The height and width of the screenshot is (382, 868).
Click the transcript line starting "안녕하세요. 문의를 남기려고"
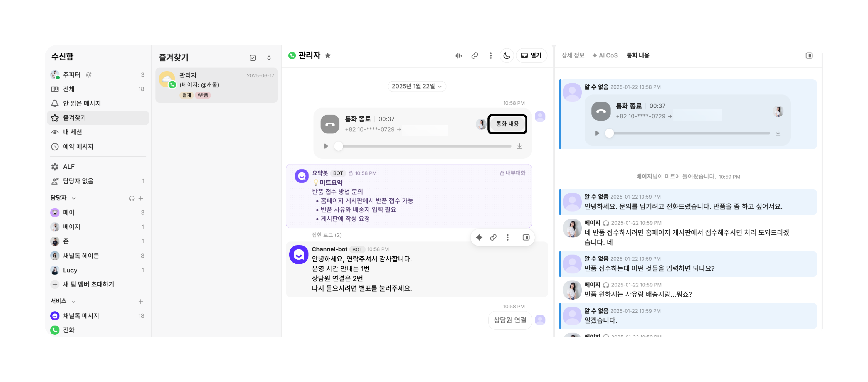pos(683,206)
